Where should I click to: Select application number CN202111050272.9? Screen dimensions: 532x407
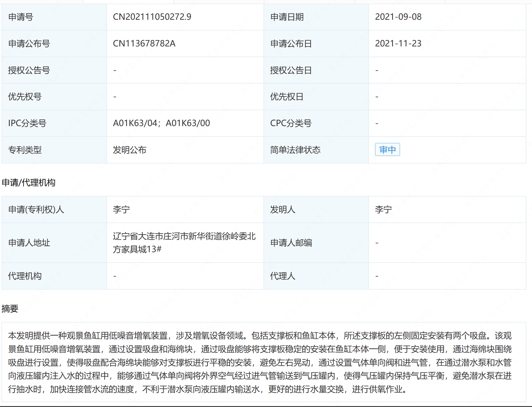point(152,17)
